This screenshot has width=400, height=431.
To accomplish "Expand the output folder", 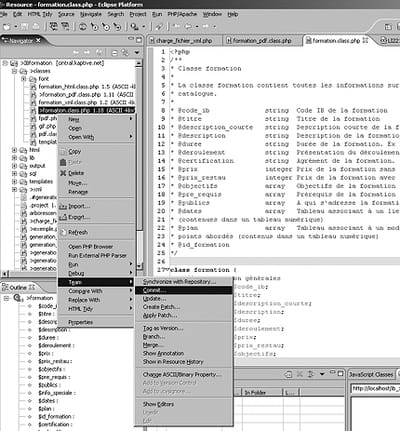I will [14, 166].
